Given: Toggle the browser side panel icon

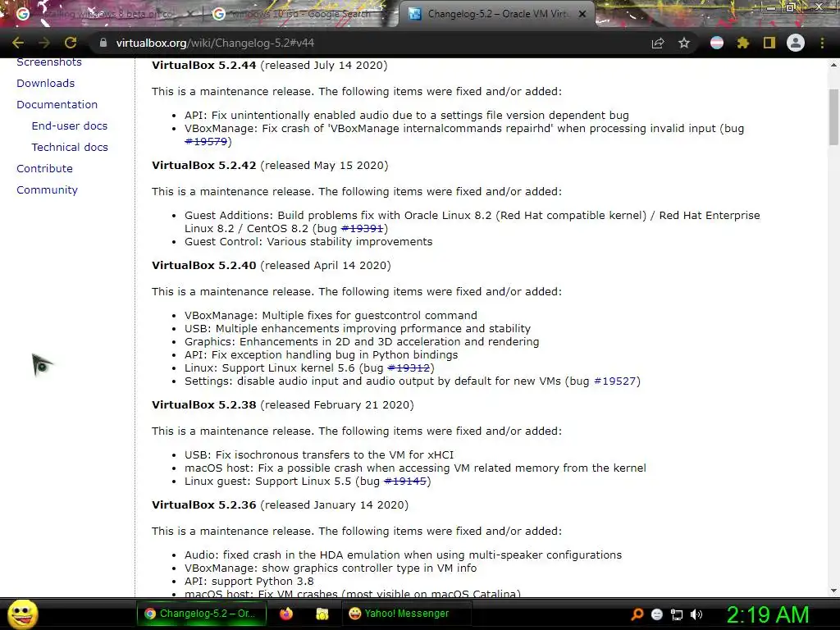Looking at the screenshot, I should pos(769,43).
